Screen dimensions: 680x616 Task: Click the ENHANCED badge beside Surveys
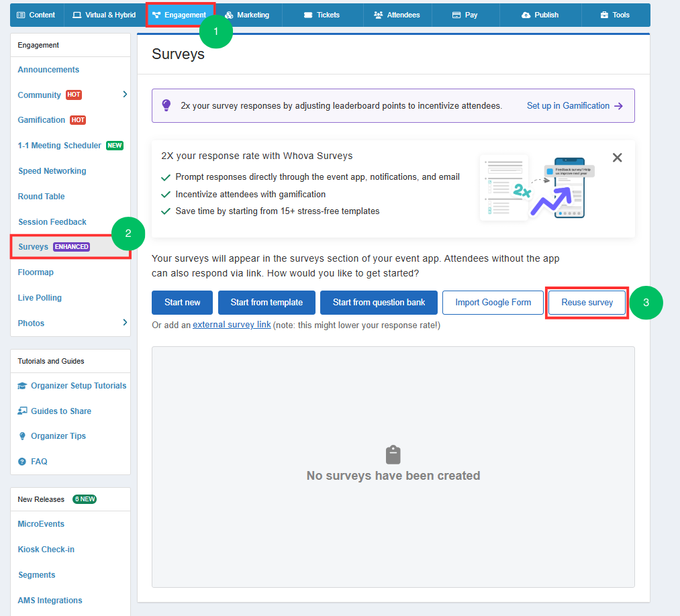pos(72,247)
